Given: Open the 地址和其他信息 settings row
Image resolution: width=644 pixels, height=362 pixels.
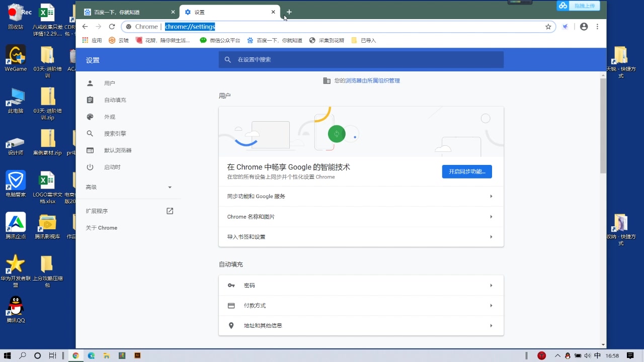Looking at the screenshot, I should click(361, 325).
